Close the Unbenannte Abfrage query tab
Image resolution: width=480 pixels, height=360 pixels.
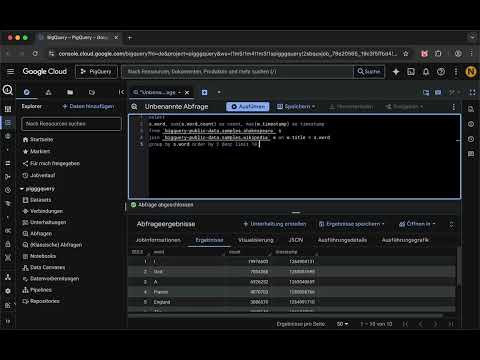(187, 92)
